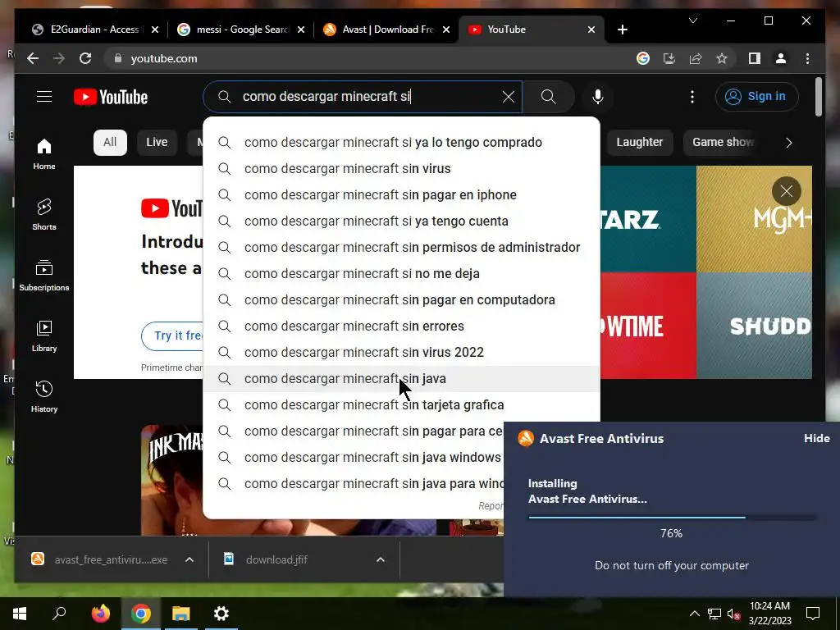Open Firefox from the taskbar
Image resolution: width=840 pixels, height=630 pixels.
click(x=100, y=614)
